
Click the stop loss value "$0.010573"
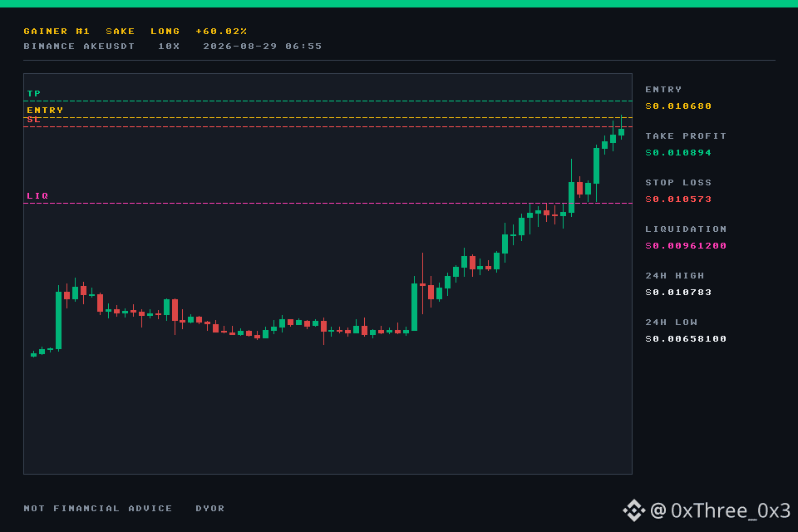pos(678,199)
